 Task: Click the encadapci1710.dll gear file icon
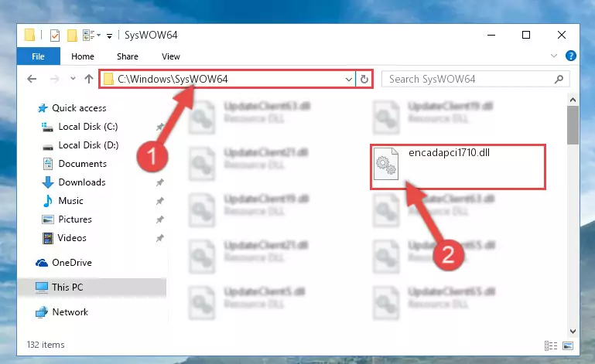pos(386,164)
